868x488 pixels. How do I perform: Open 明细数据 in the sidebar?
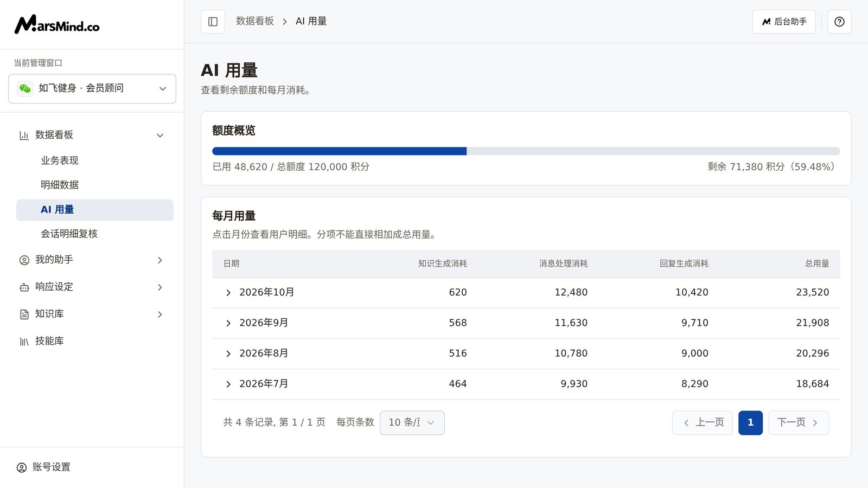pyautogui.click(x=60, y=185)
